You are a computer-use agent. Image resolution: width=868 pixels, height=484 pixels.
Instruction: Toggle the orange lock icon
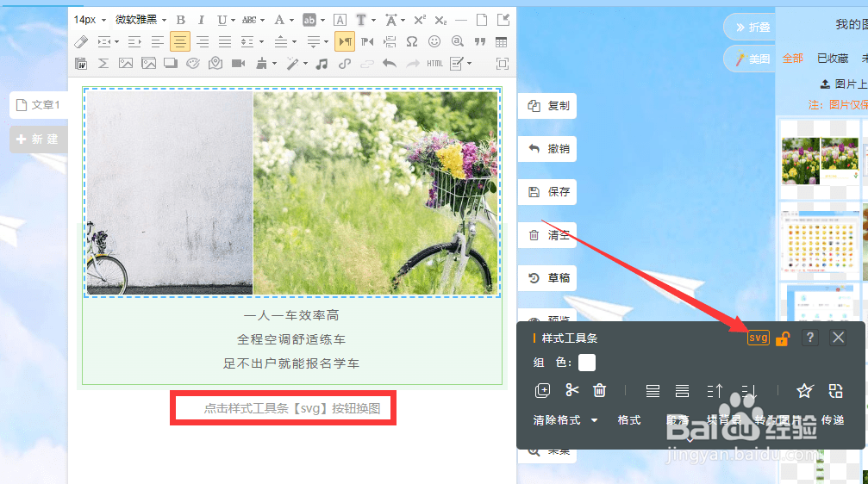pyautogui.click(x=782, y=338)
